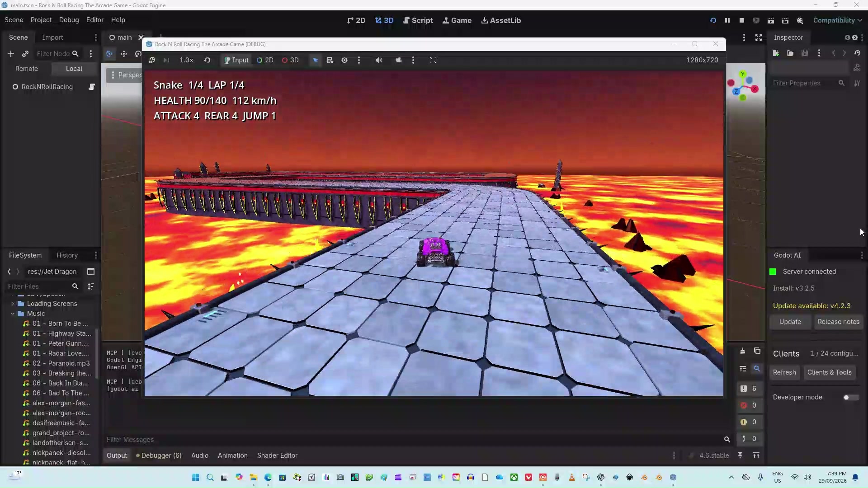Image resolution: width=868 pixels, height=488 pixels.
Task: Expand the Loading Screens folder
Action: [x=13, y=304]
